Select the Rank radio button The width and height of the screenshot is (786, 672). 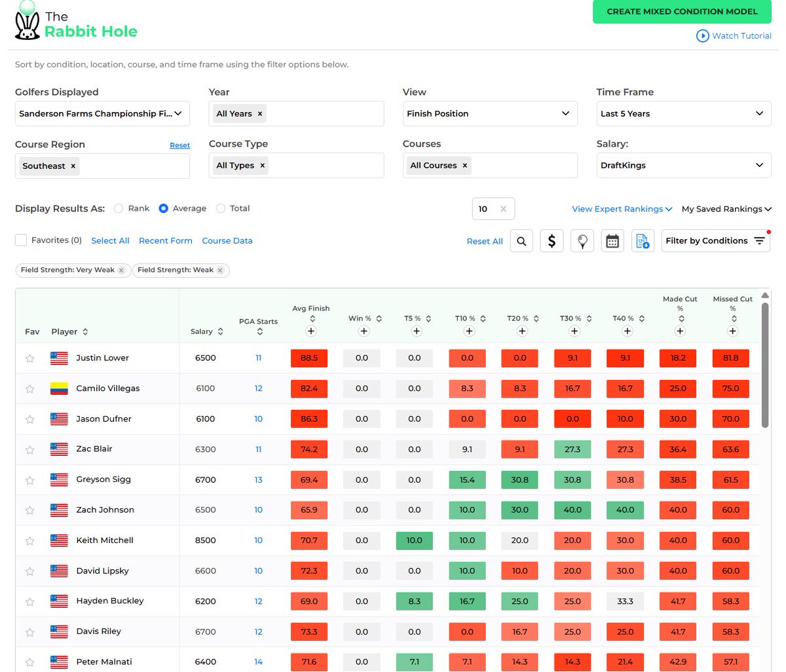[x=119, y=208]
